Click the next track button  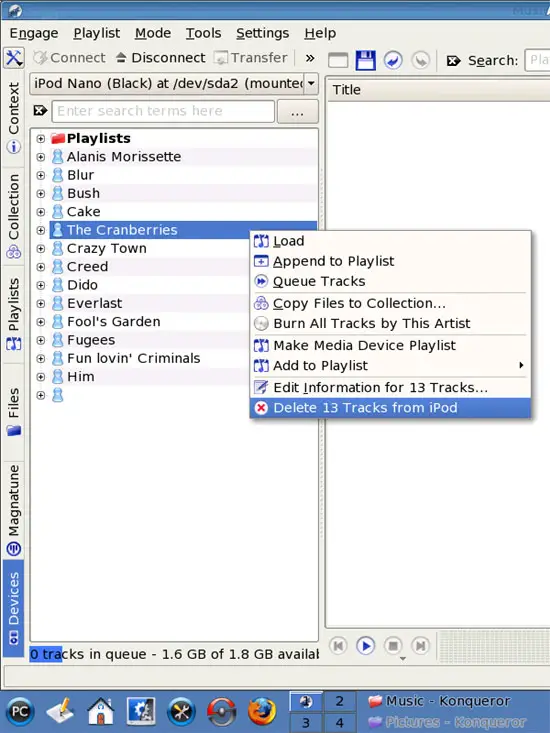coord(421,646)
